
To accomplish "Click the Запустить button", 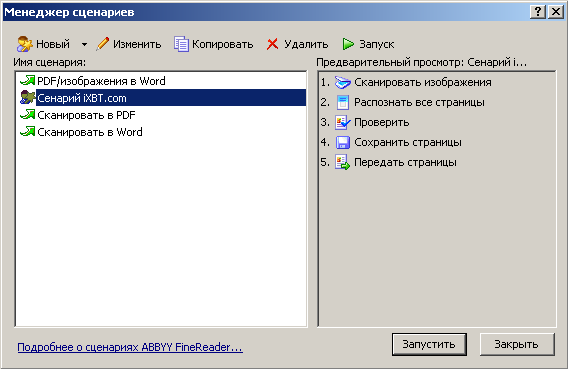I will [429, 344].
